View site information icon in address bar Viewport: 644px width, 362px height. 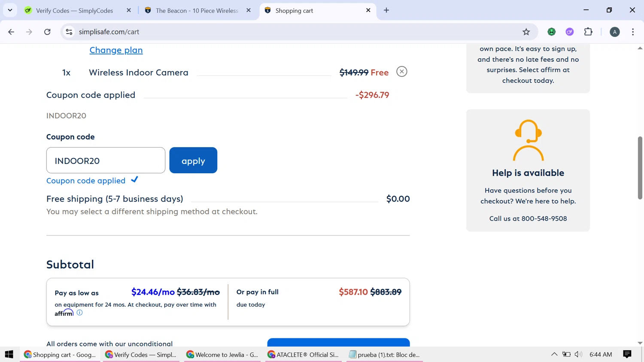pyautogui.click(x=69, y=32)
